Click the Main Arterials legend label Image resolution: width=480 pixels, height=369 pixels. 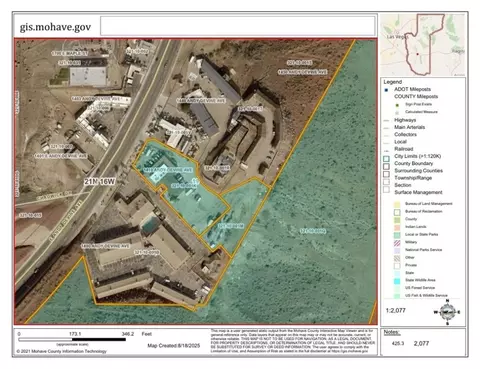[410, 127]
